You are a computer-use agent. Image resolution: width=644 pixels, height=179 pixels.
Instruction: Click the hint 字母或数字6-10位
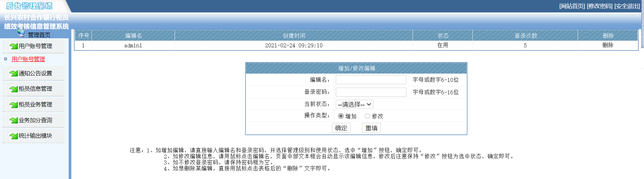coord(436,80)
